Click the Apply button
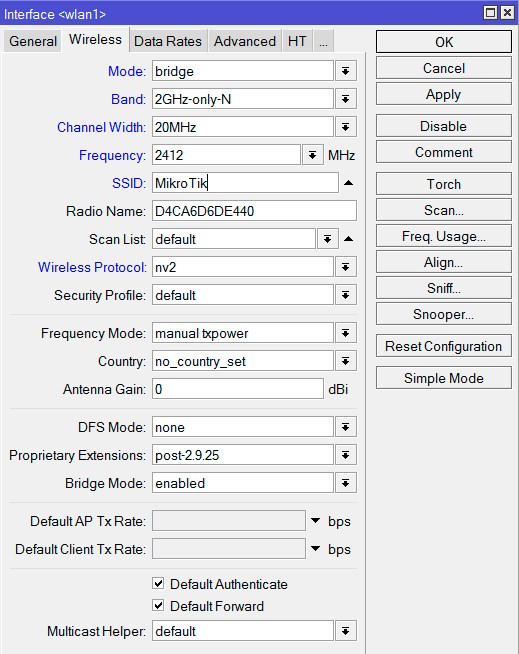Viewport: 519px width, 654px height. [443, 94]
